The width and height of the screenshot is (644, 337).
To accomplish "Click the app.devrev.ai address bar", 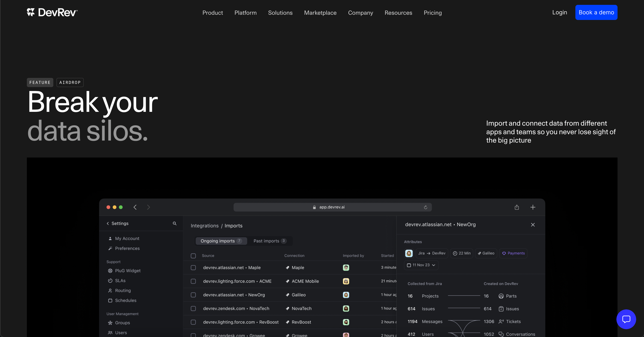I will pyautogui.click(x=332, y=207).
